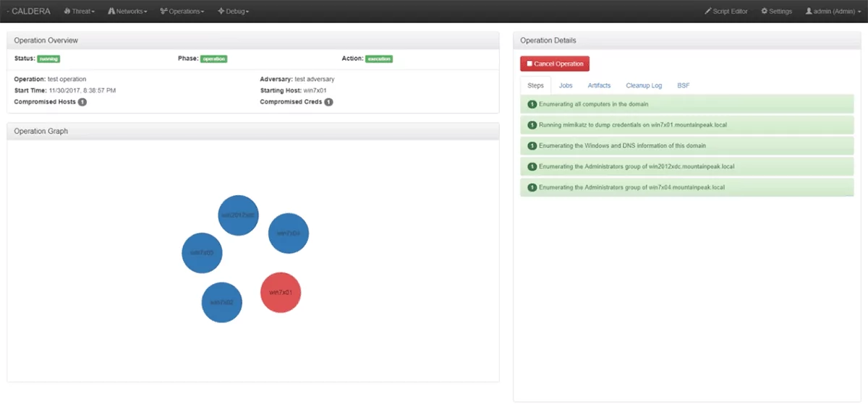Click the CALDERA brand logo link
Image resolution: width=868 pixels, height=404 pixels.
pyautogui.click(x=30, y=12)
